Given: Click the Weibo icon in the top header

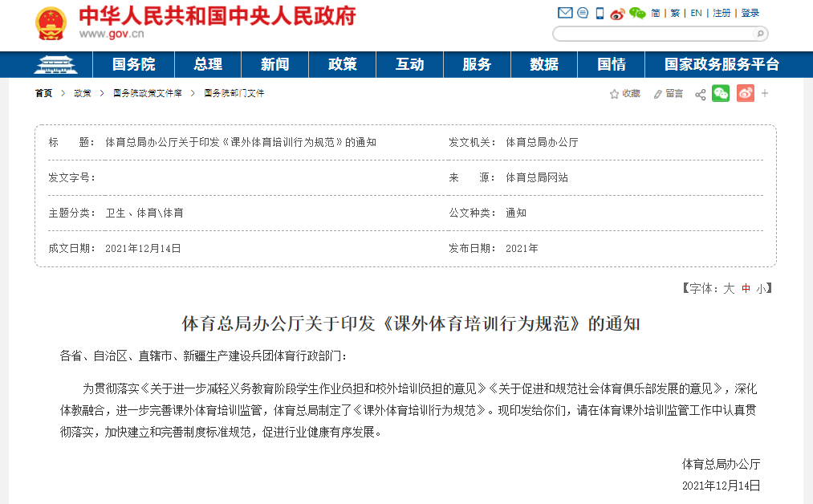Looking at the screenshot, I should point(617,13).
